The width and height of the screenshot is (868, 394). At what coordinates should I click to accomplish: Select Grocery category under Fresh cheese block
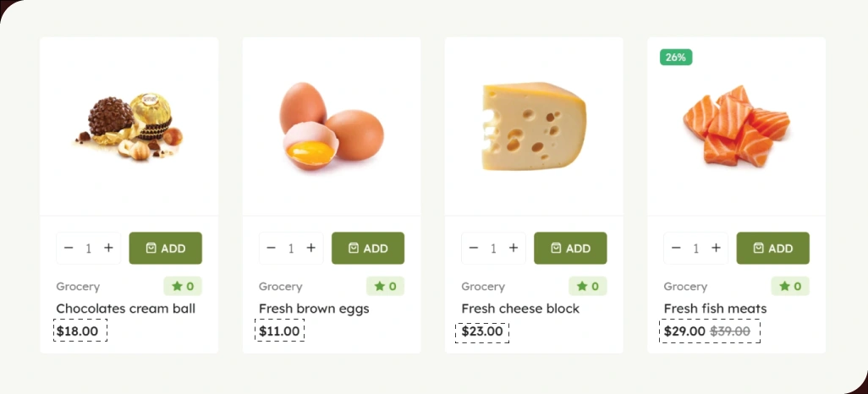pos(483,287)
